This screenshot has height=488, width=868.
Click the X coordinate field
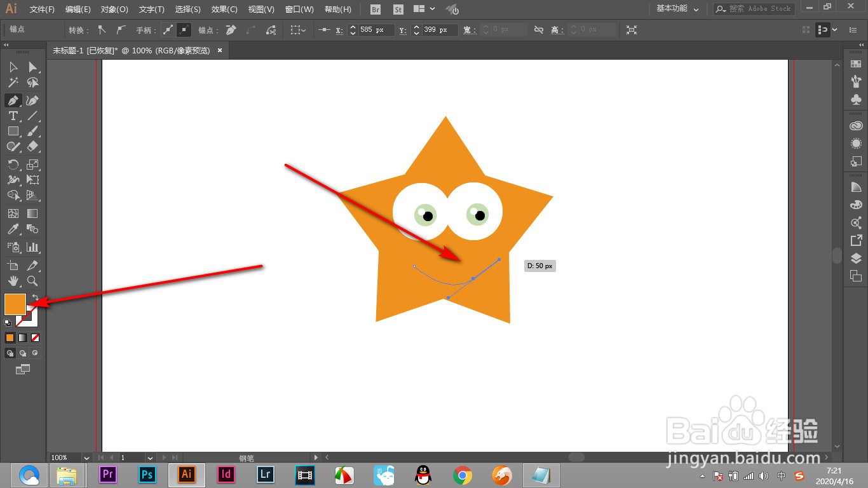pyautogui.click(x=375, y=30)
